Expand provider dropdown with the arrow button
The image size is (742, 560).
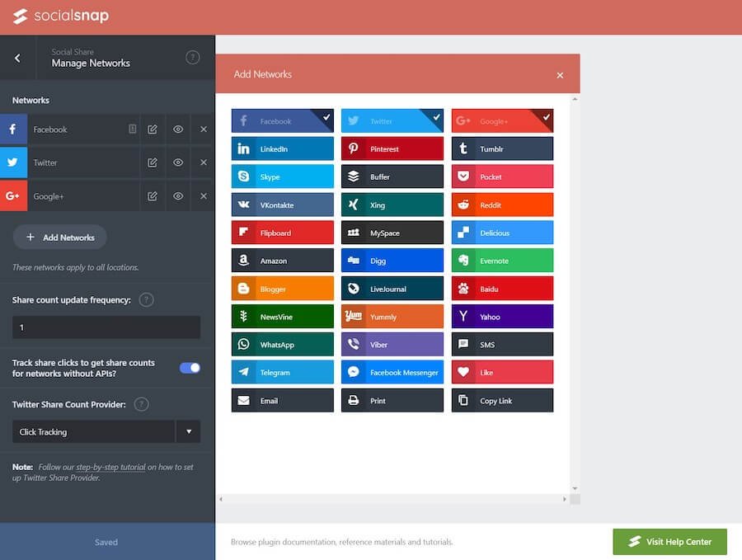[188, 431]
